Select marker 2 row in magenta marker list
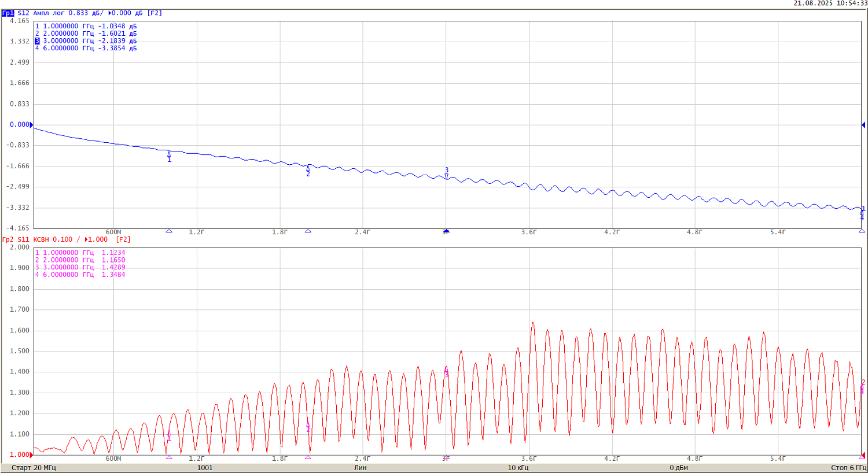868x473 pixels. pyautogui.click(x=80, y=260)
